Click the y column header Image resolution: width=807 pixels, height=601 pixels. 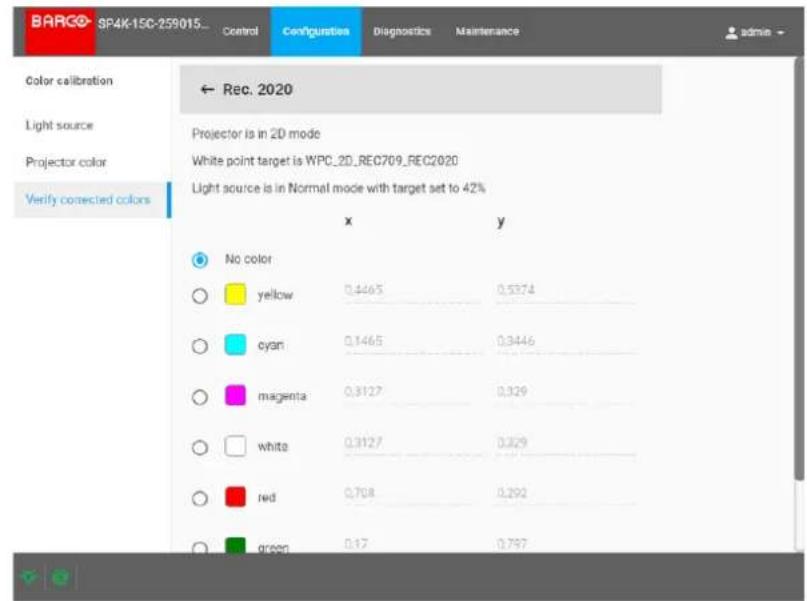pyautogui.click(x=501, y=222)
